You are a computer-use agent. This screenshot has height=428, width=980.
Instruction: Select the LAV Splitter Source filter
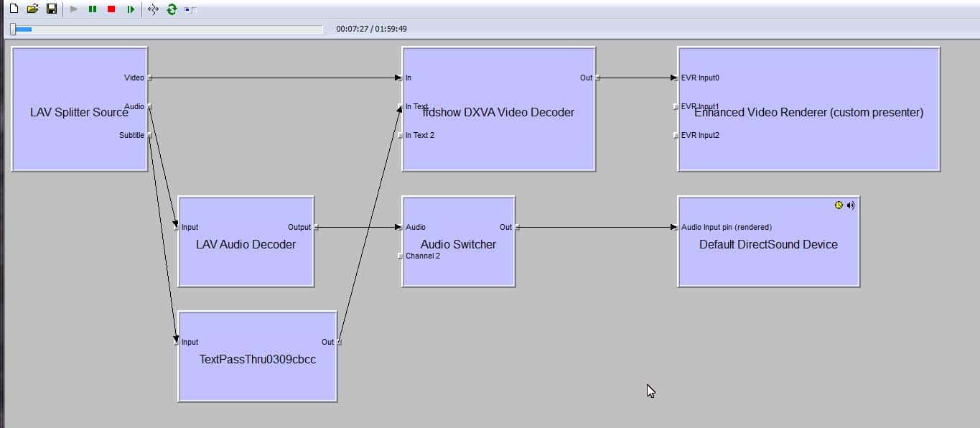[80, 109]
